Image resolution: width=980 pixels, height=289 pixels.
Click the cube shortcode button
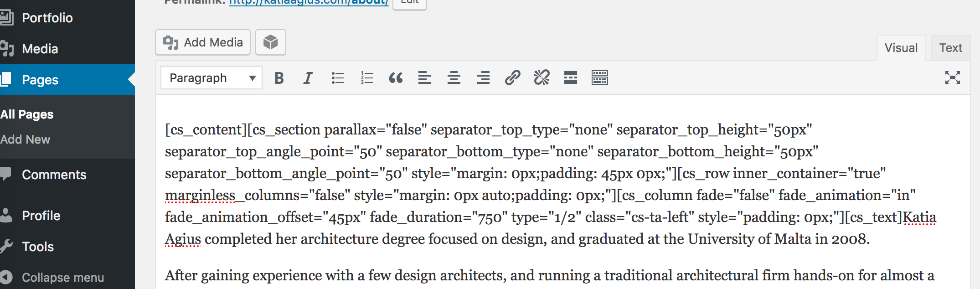tap(270, 42)
